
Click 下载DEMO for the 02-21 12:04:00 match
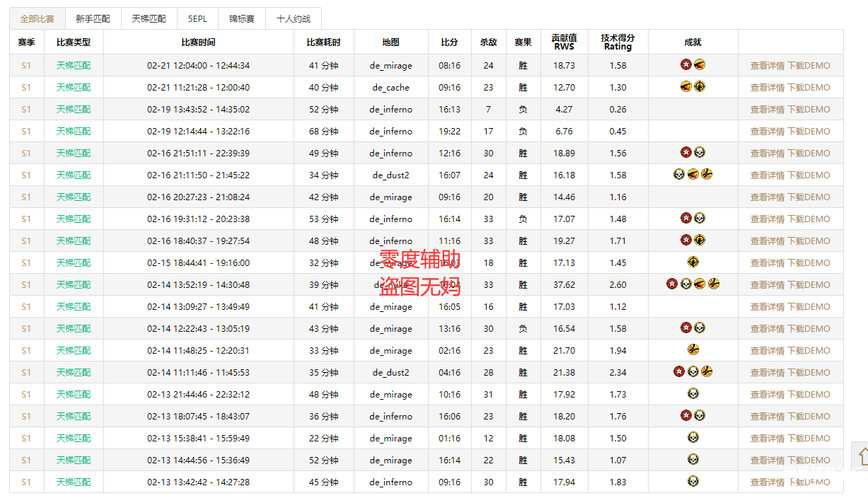pos(809,66)
